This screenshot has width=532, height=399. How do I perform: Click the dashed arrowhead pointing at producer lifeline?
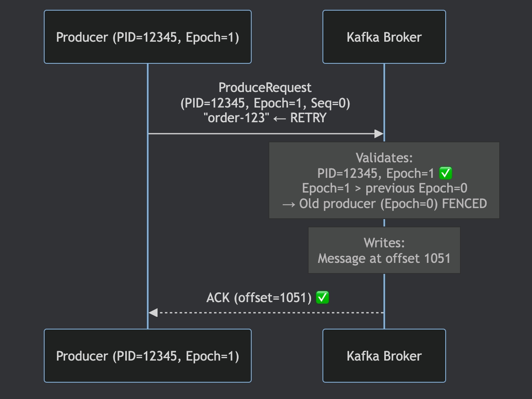[x=153, y=313]
